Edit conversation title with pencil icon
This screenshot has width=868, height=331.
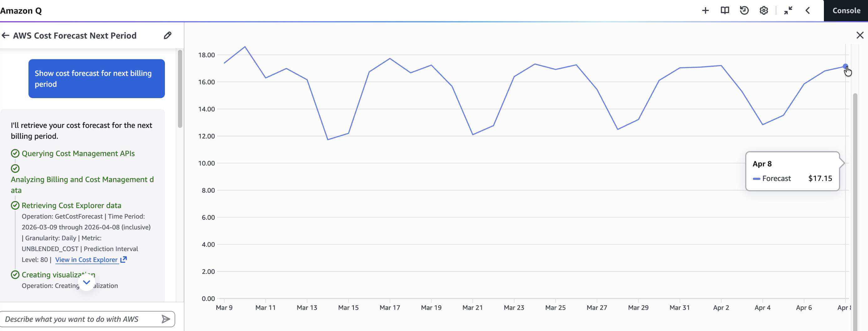(x=167, y=35)
